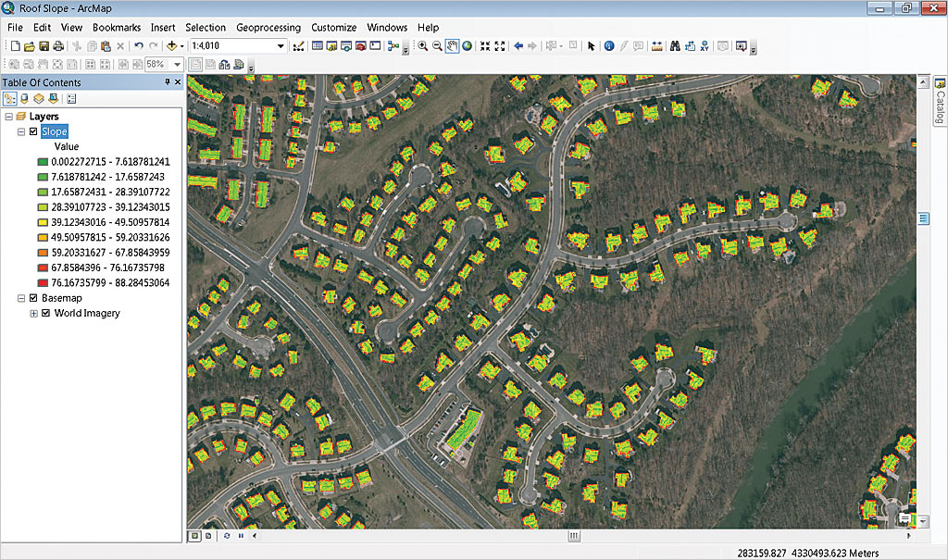Toggle the Basemap layer visibility checkbox
The width and height of the screenshot is (948, 560).
click(x=34, y=298)
